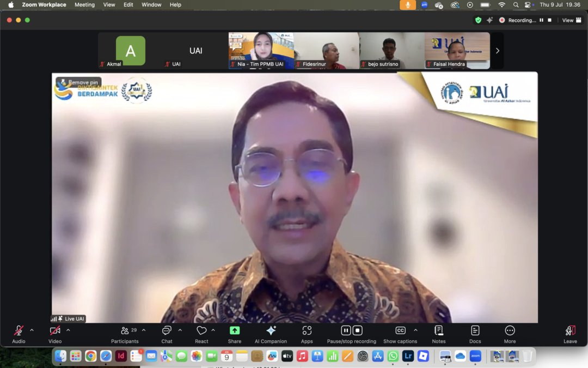
Task: Click the AI Companion sparkle icon at top
Action: pos(490,20)
